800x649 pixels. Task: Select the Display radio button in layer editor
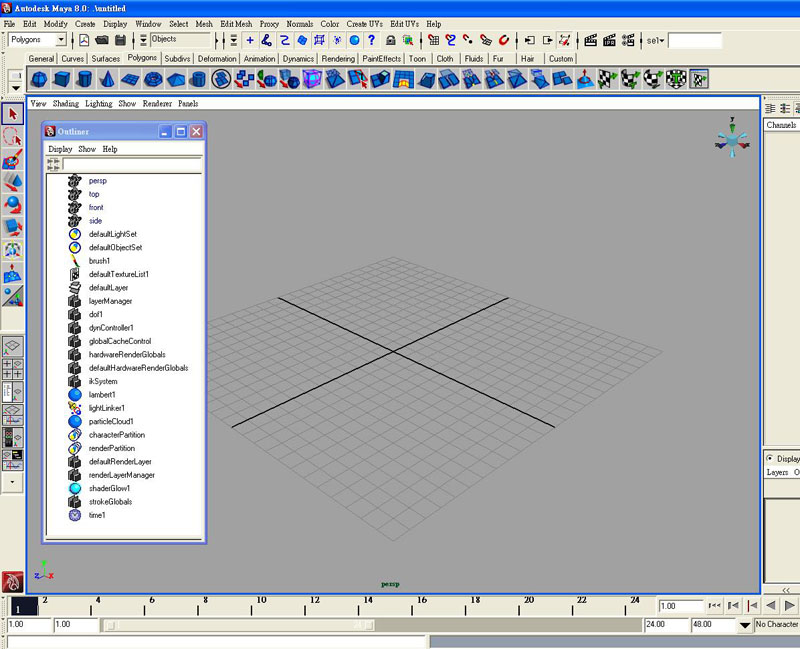(770, 458)
